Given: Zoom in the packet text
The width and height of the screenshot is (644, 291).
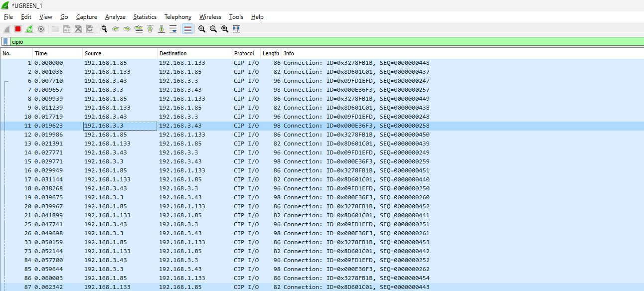Looking at the screenshot, I should tap(202, 29).
